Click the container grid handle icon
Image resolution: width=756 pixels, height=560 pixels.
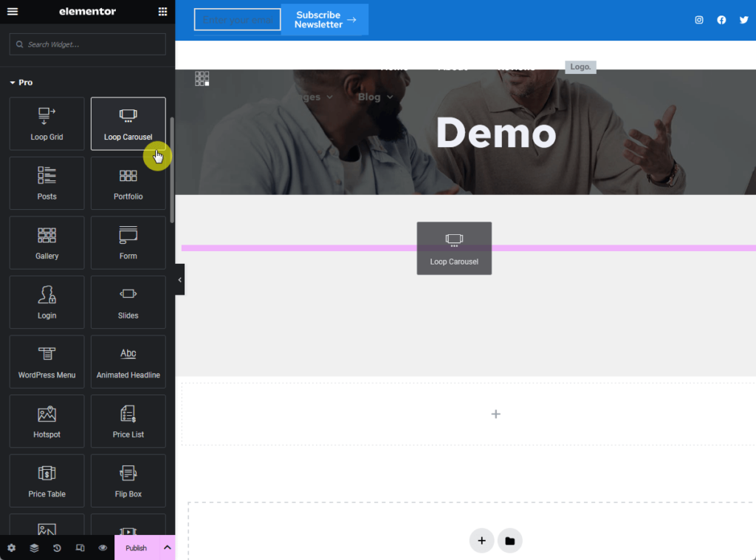click(202, 78)
